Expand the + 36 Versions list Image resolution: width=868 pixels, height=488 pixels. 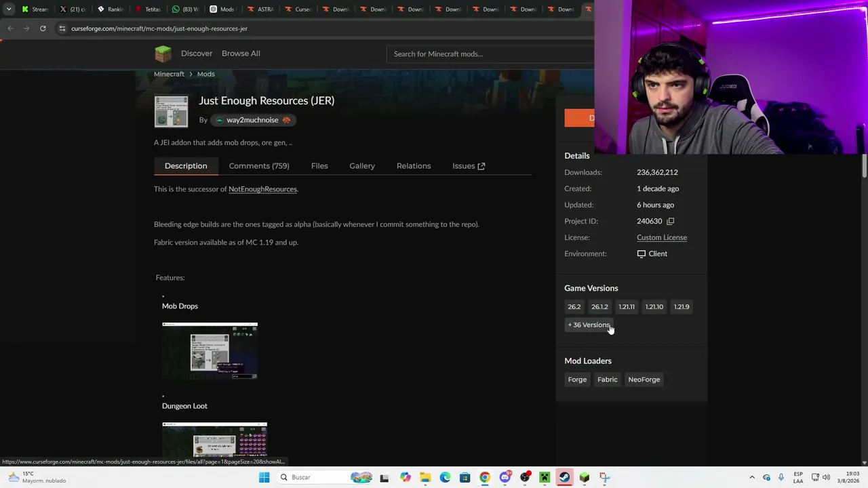[x=589, y=325]
